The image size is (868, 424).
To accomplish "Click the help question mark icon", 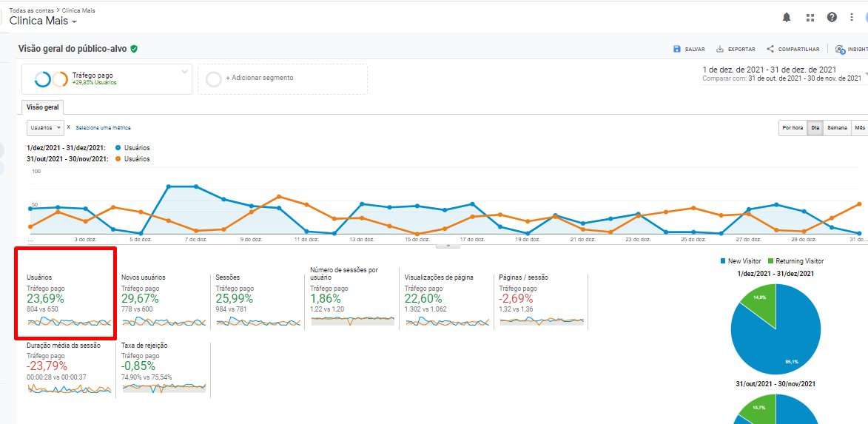I will (832, 17).
